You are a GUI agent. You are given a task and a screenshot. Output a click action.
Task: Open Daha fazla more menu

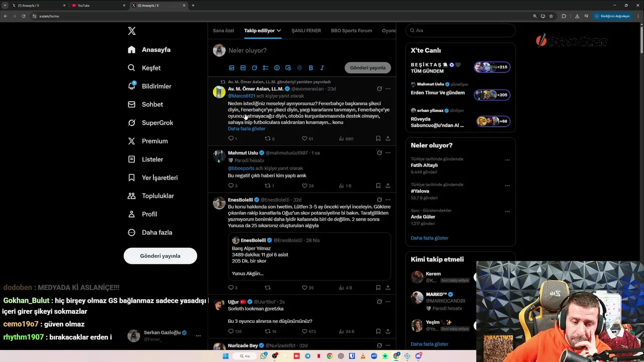pyautogui.click(x=150, y=232)
